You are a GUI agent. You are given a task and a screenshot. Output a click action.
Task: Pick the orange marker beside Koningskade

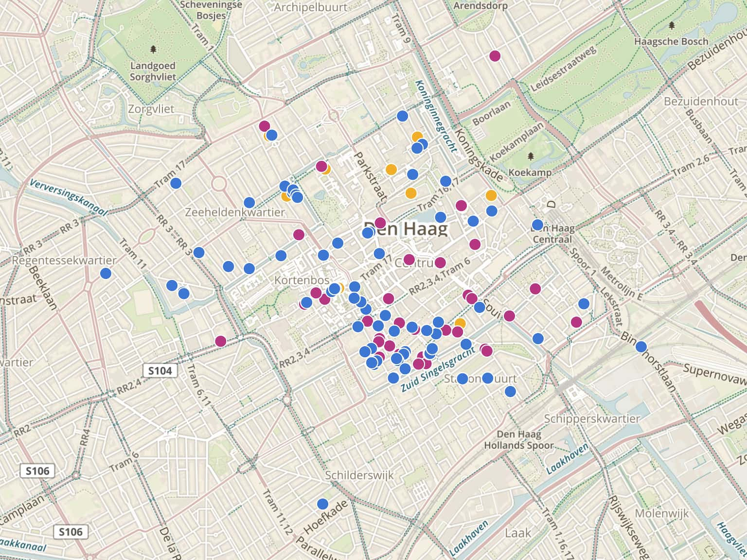pyautogui.click(x=491, y=195)
